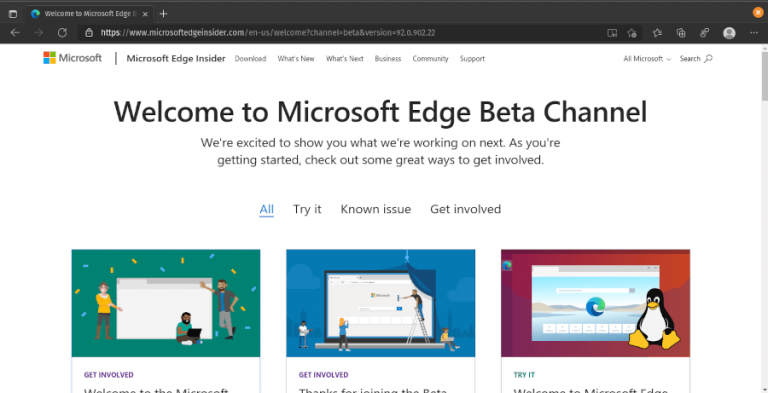Image resolution: width=768 pixels, height=393 pixels.
Task: Open the What's New menu link
Action: coord(296,59)
